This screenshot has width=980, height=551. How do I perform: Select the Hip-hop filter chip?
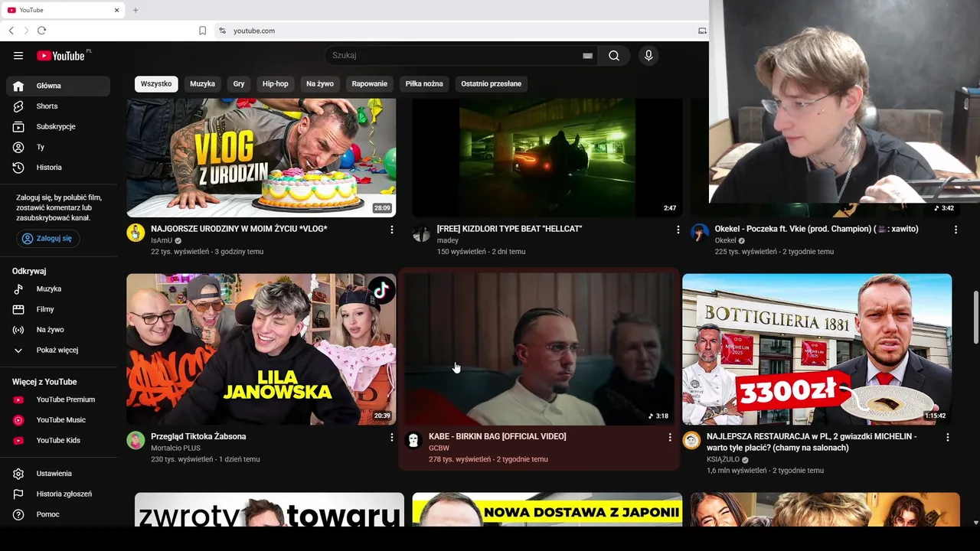click(x=276, y=84)
